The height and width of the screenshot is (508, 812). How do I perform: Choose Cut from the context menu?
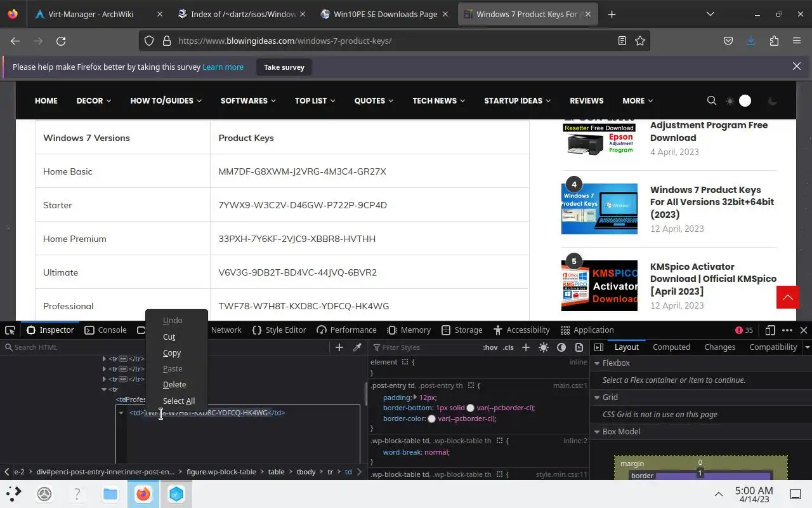coord(169,337)
